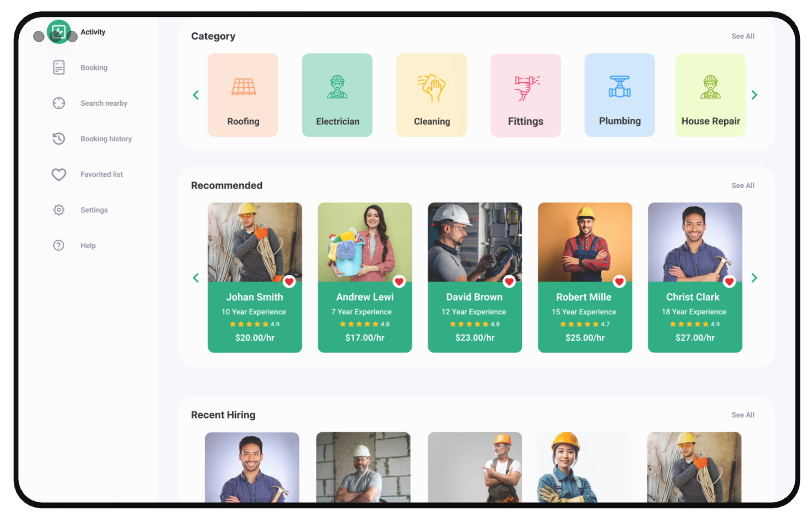Unfavorite Christ Clark's profile
This screenshot has width=812, height=520.
(729, 282)
